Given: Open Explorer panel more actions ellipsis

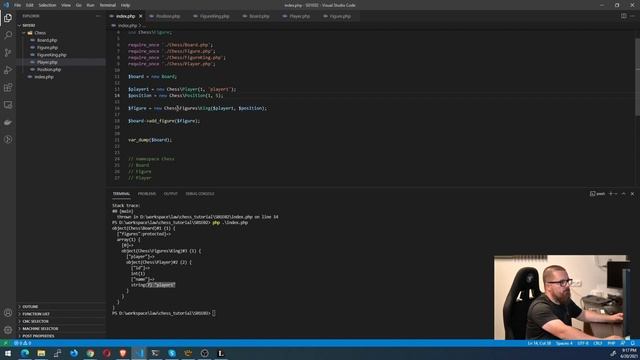Looking at the screenshot, I should 98,16.
